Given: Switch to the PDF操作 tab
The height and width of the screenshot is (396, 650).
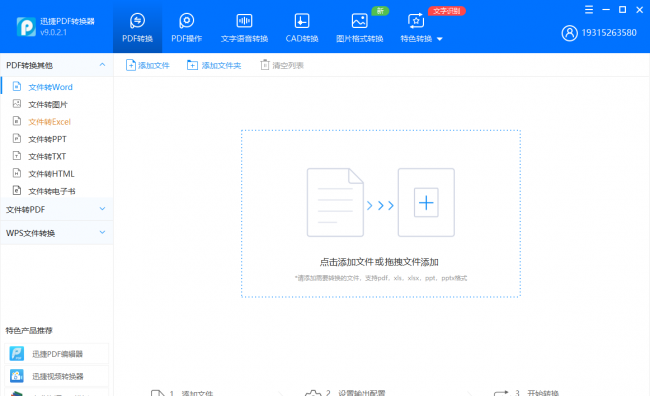Looking at the screenshot, I should (x=187, y=27).
